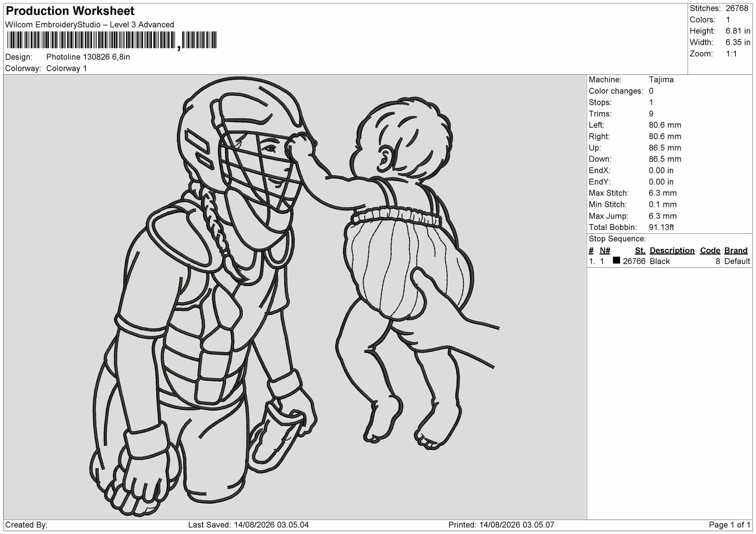This screenshot has width=756, height=534.
Task: Click the EndX value '0.00 in'
Action: (661, 170)
